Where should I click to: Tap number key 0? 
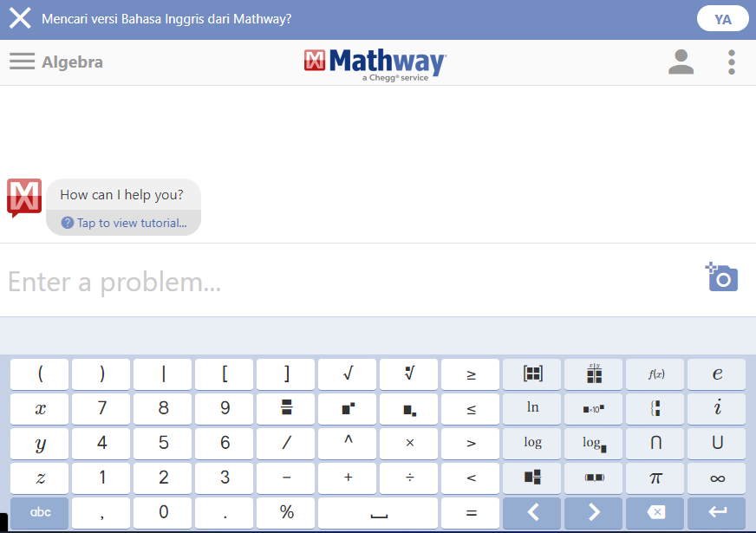pos(163,513)
